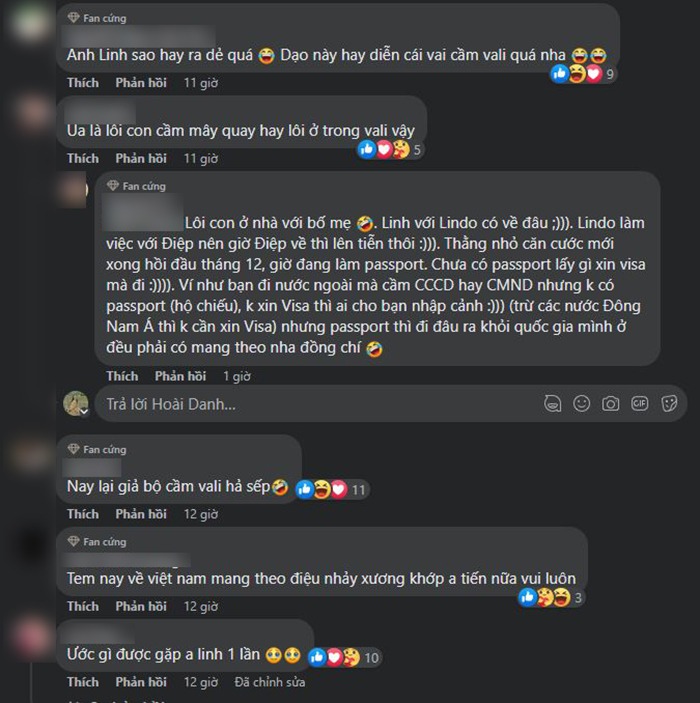Open avatar sticker picker in reply box
The width and height of the screenshot is (700, 703).
pos(552,404)
